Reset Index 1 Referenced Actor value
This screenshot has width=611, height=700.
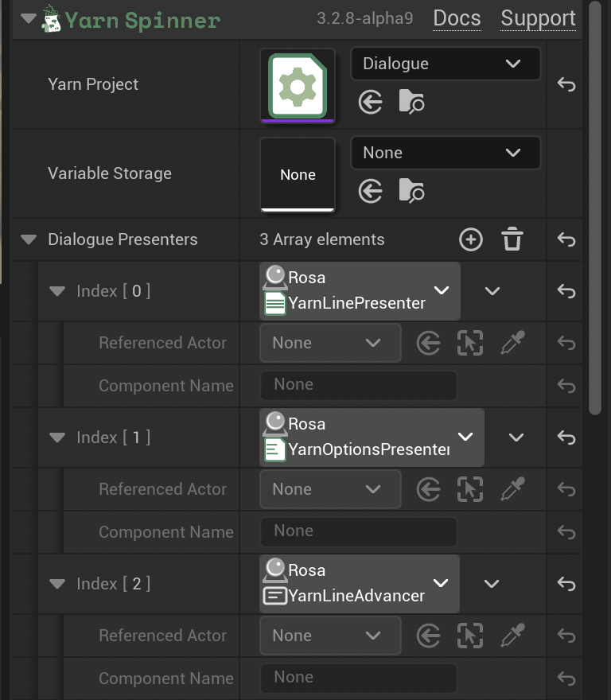point(566,489)
